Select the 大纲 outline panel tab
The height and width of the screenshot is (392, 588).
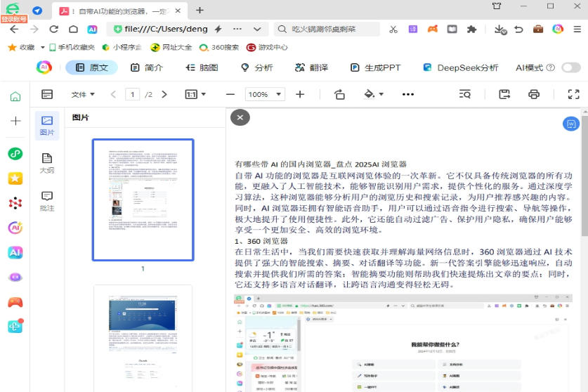point(47,163)
